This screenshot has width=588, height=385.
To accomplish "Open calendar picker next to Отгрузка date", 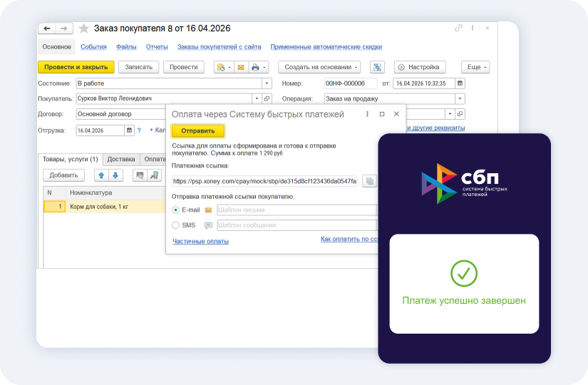I will click(130, 130).
